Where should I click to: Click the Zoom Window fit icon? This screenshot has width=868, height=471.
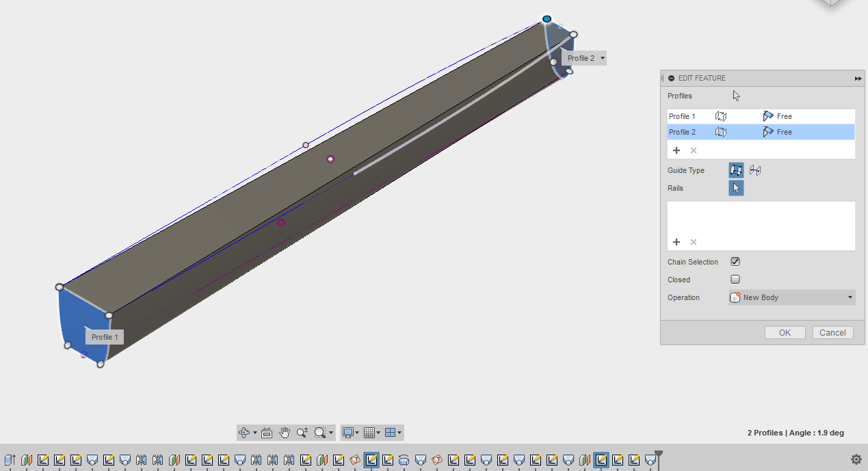[319, 433]
